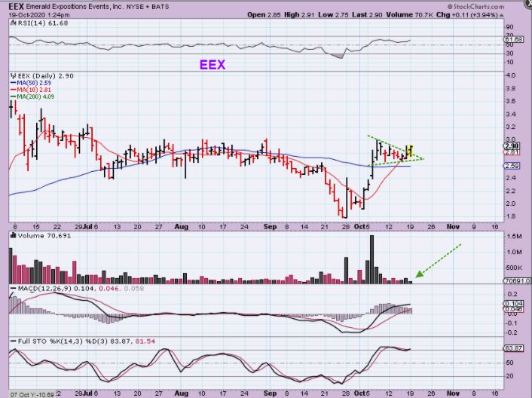Click the 2.81 MA price tag on the price axis
Screen dimensions: 532x398
(x=512, y=152)
